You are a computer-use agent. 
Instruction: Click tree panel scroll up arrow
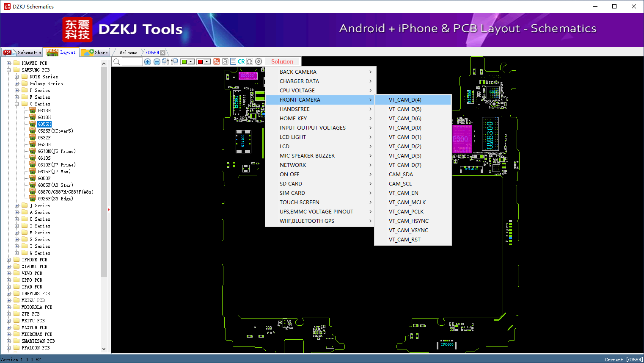104,64
